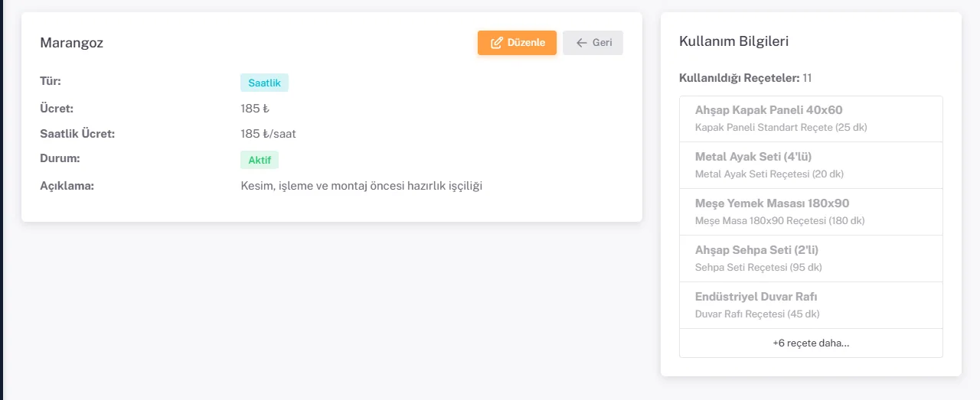Click the 'Durum:' label
980x400 pixels.
60,159
